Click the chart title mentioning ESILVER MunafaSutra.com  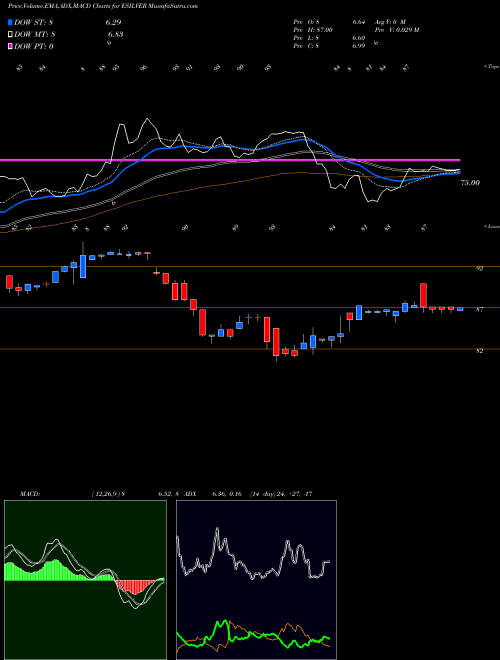click(103, 6)
